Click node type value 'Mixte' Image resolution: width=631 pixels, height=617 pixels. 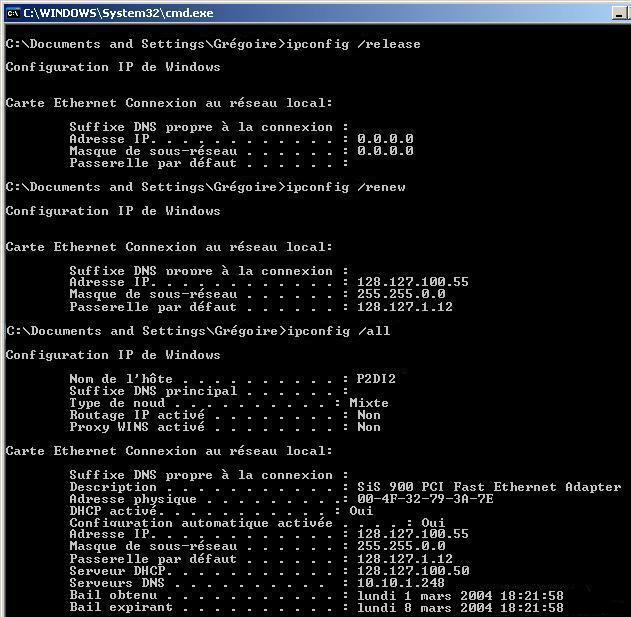369,403
